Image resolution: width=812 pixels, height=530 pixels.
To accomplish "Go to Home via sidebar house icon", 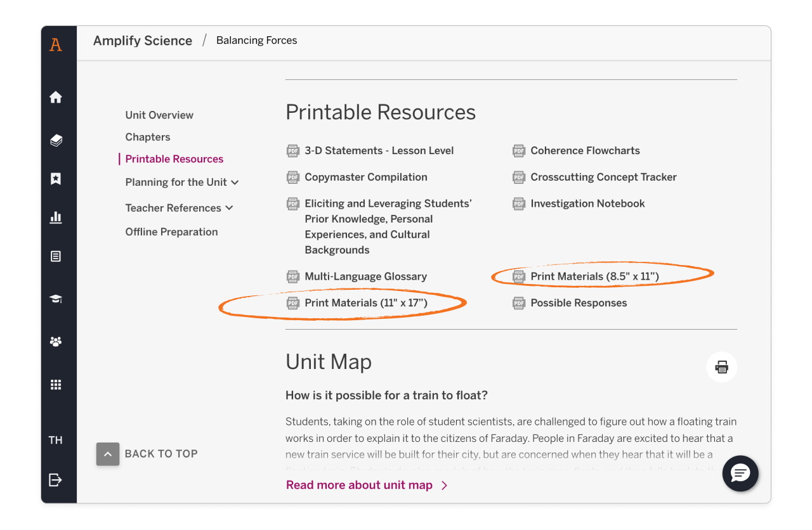I will click(x=56, y=97).
